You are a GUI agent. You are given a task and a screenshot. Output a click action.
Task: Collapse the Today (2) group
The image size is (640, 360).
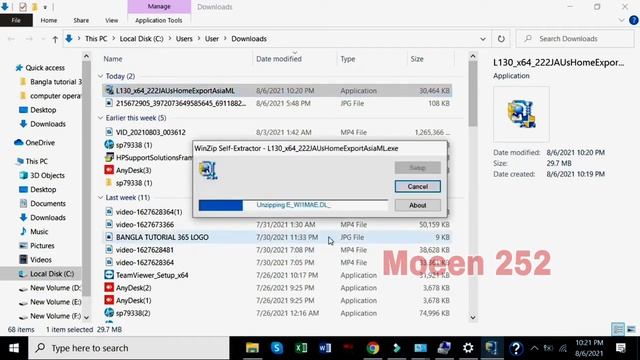pos(100,76)
